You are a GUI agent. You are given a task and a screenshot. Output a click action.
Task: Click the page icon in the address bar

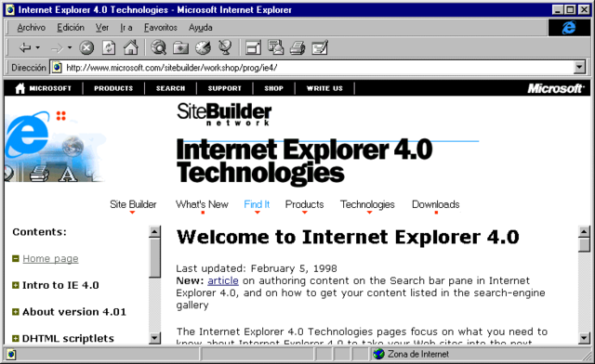pos(57,68)
